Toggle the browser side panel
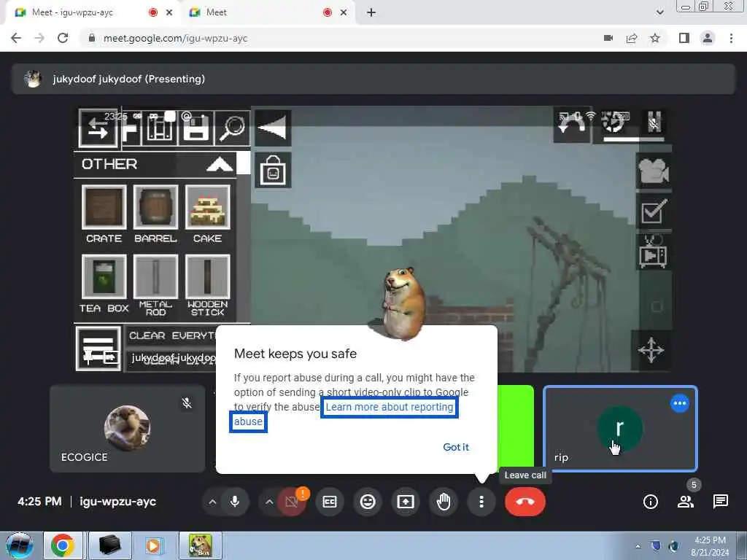Image resolution: width=747 pixels, height=560 pixels. point(684,38)
